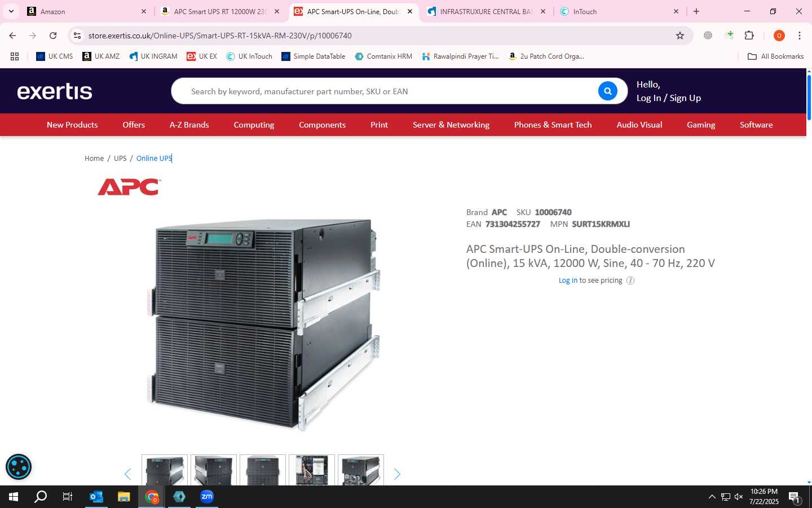View site information icon in address bar
This screenshot has height=508, width=812.
(x=77, y=36)
